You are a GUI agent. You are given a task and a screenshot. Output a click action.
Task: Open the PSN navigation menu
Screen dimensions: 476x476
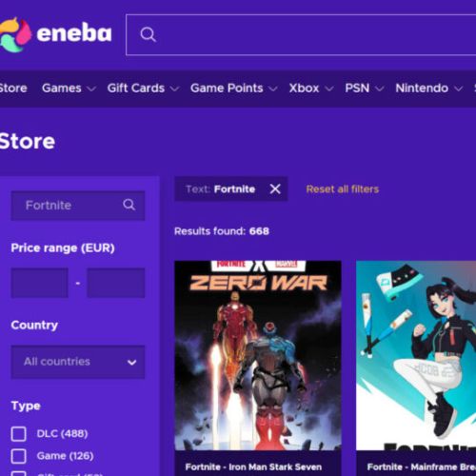[x=365, y=89]
